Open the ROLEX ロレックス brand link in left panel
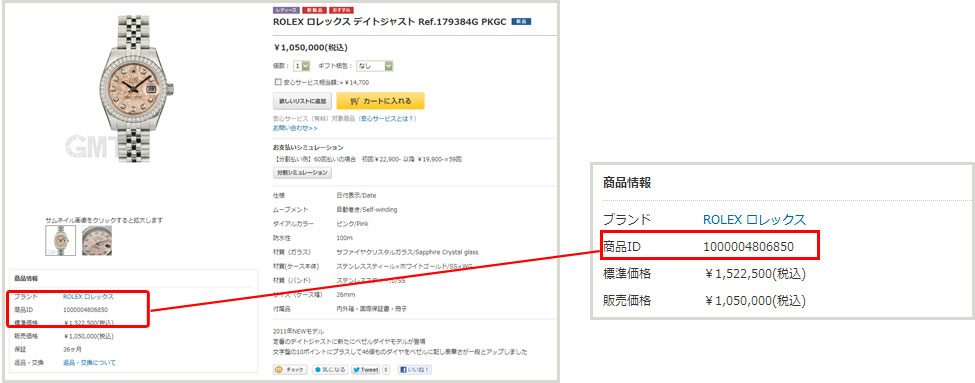Image resolution: width=975 pixels, height=383 pixels. [x=88, y=297]
